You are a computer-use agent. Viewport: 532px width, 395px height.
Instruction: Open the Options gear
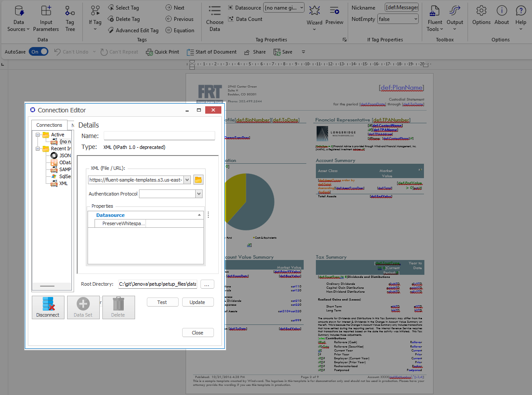tap(481, 16)
